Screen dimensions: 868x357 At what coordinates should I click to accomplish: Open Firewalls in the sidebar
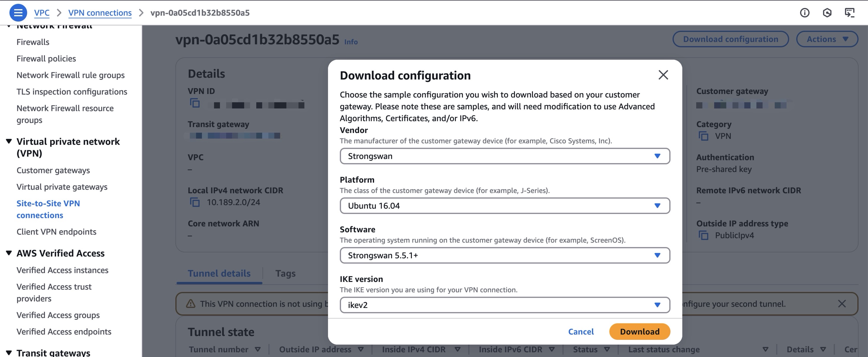coord(33,42)
